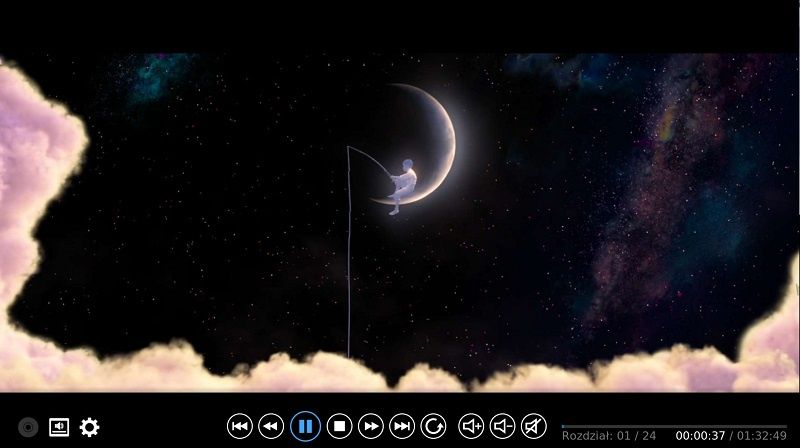Click the elapsed time 00:00:37
800x448 pixels.
tap(700, 436)
